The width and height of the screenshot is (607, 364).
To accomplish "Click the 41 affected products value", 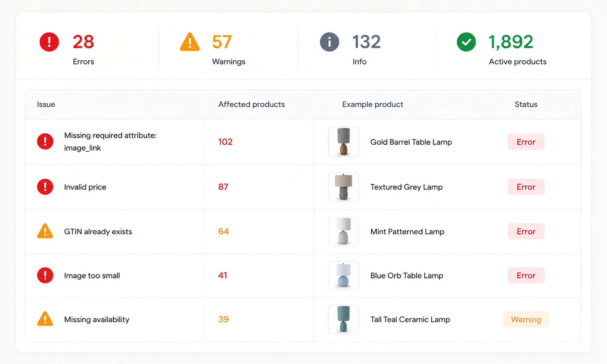I will point(222,275).
